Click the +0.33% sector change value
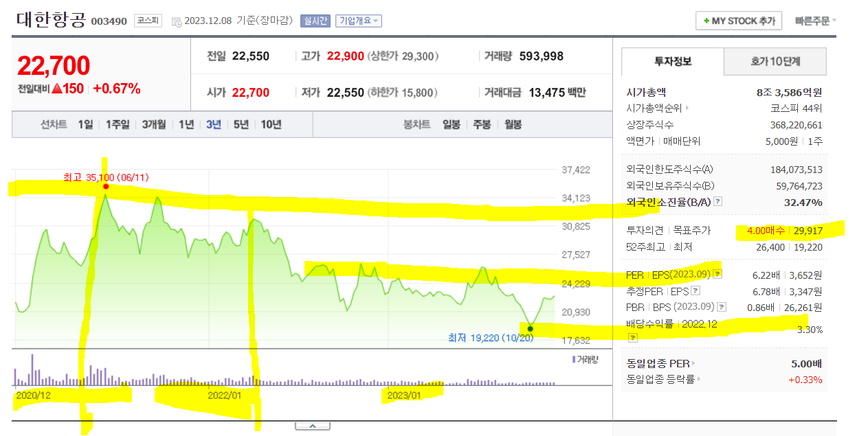This screenshot has width=868, height=436. coord(805,379)
